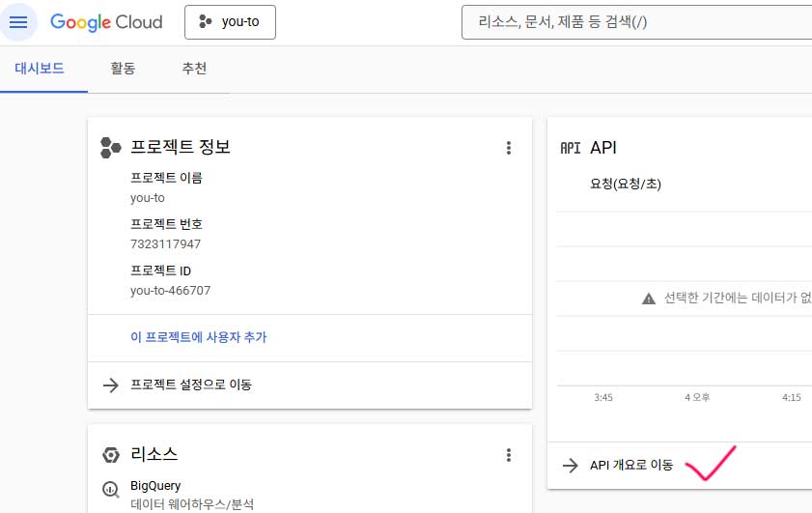
Task: Click the 4:15 time axis label
Action: click(792, 397)
